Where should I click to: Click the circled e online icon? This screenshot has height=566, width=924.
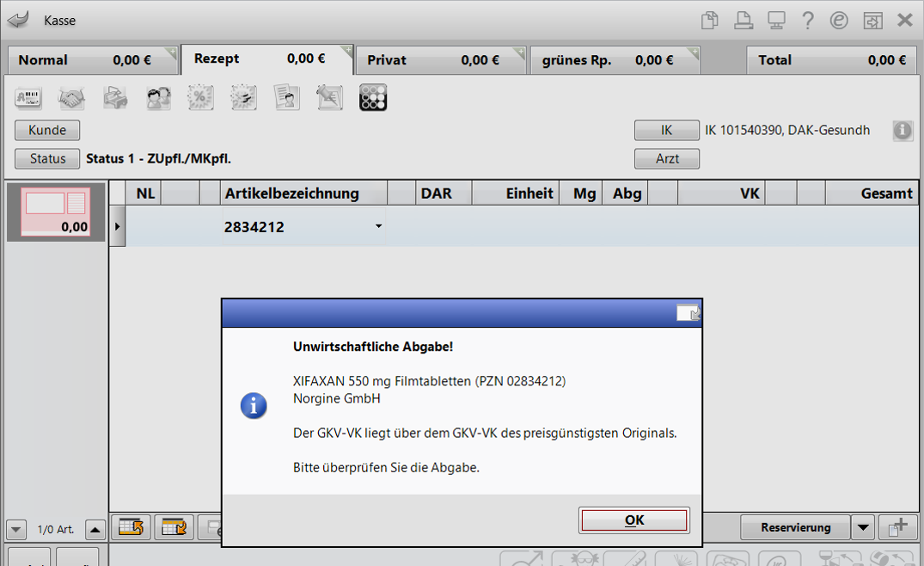839,20
